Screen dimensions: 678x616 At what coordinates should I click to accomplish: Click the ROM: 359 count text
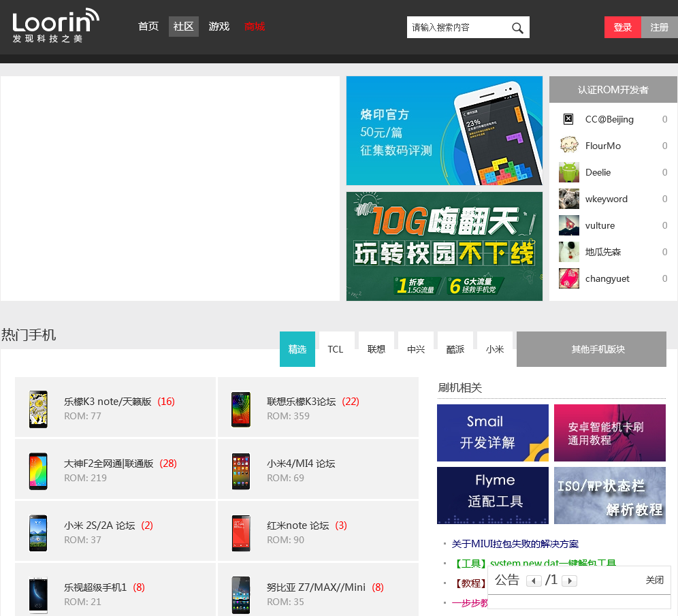(x=288, y=416)
